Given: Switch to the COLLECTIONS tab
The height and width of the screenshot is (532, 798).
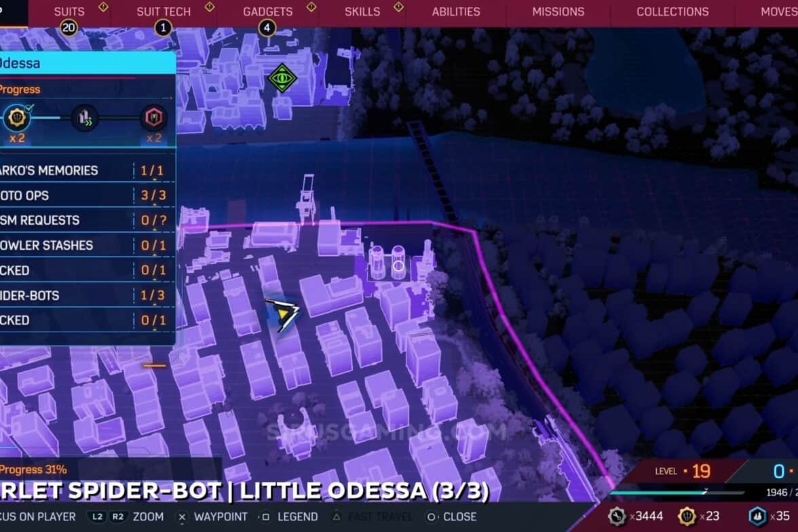Looking at the screenshot, I should (x=672, y=12).
